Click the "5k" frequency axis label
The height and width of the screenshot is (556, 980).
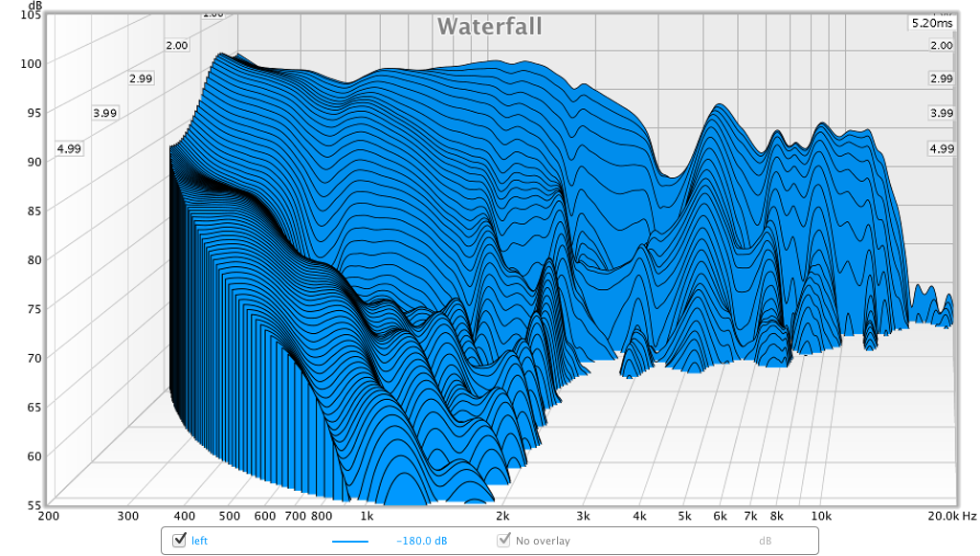(x=684, y=516)
